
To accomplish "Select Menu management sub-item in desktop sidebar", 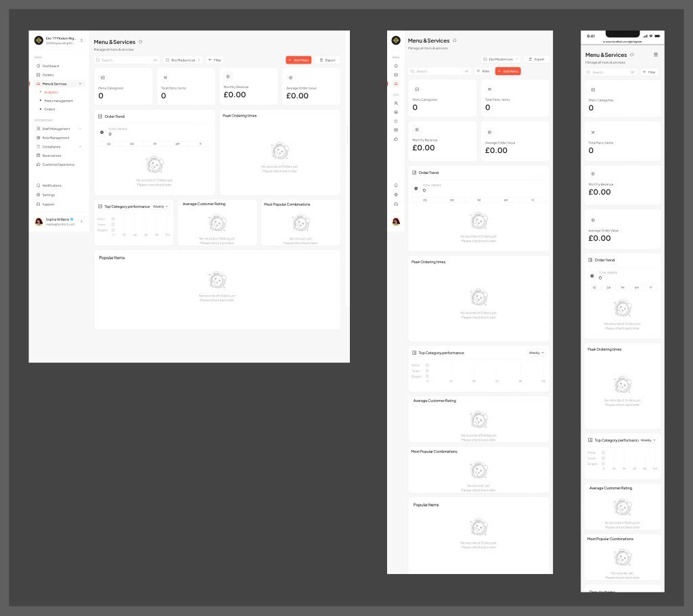I will click(58, 101).
